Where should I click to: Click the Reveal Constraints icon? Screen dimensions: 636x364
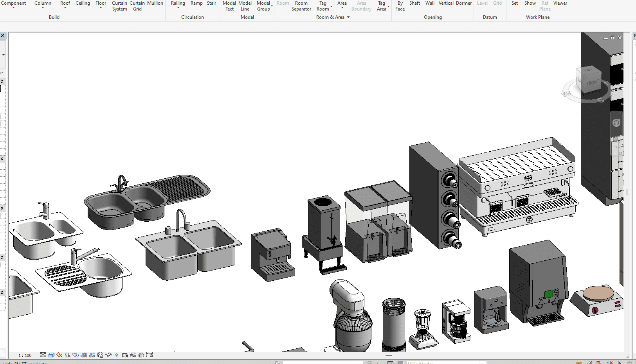click(x=150, y=355)
